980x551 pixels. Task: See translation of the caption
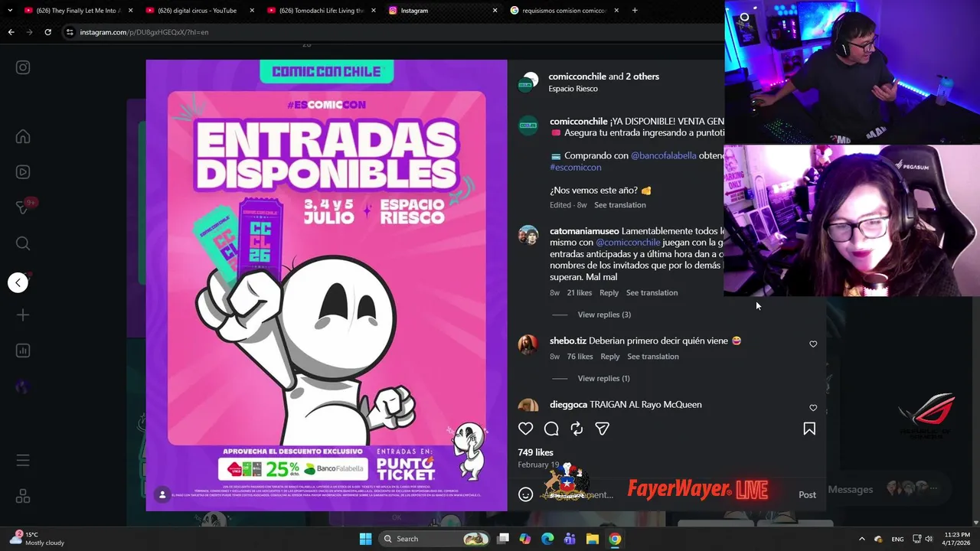click(620, 205)
